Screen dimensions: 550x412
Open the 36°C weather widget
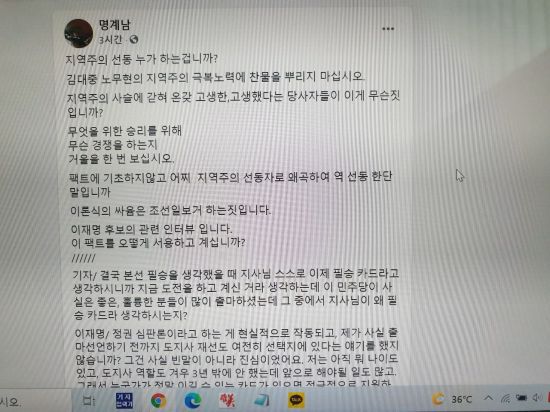pyautogui.click(x=452, y=399)
